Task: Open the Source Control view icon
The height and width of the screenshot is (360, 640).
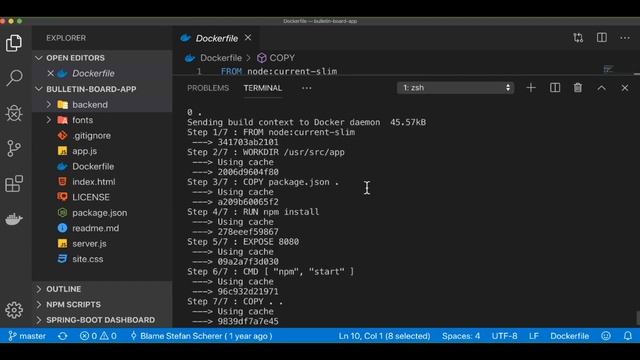Action: (14, 149)
